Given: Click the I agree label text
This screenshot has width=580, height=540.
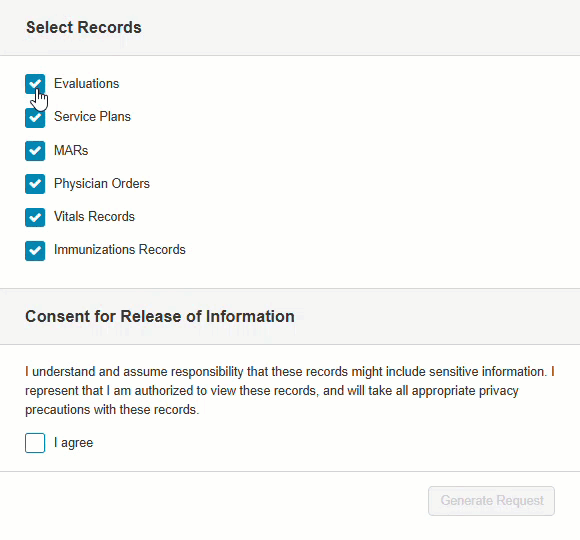Looking at the screenshot, I should [x=74, y=443].
